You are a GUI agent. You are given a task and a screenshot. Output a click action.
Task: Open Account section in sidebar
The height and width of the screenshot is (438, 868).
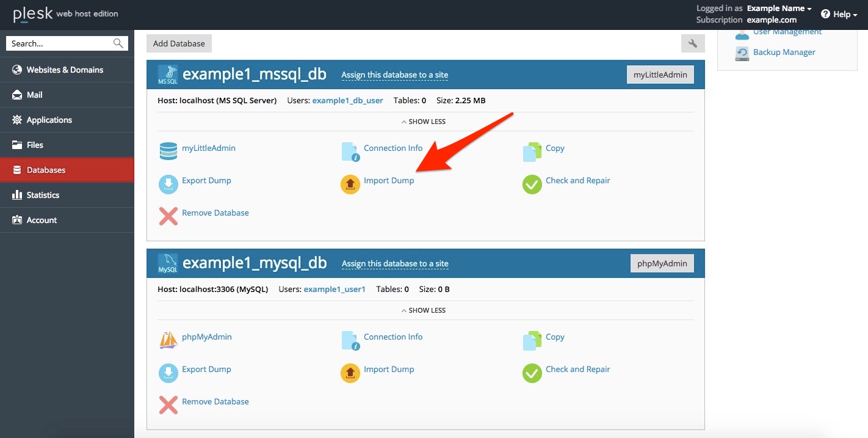point(67,220)
